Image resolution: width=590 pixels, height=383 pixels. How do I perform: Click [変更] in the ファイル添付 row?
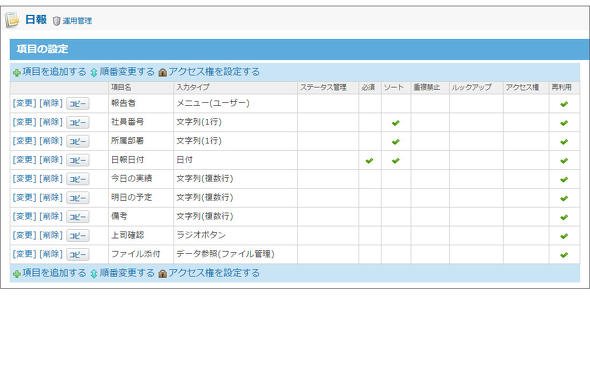24,254
